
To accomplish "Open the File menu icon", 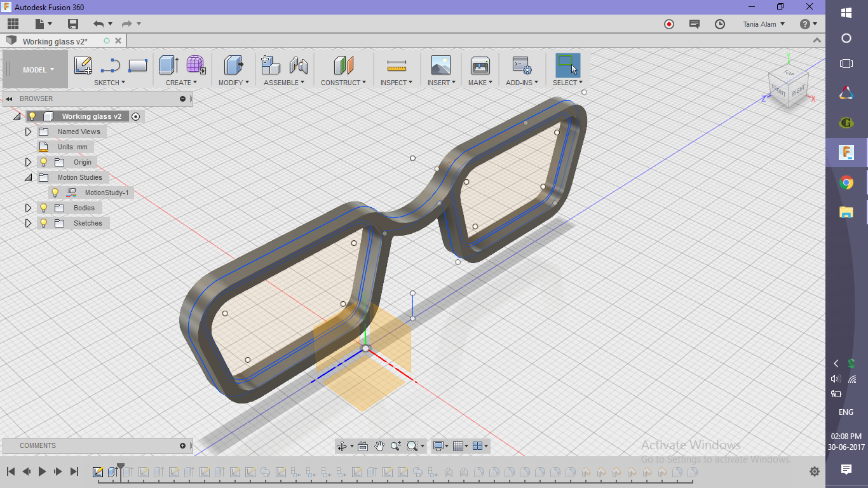I will coord(43,24).
